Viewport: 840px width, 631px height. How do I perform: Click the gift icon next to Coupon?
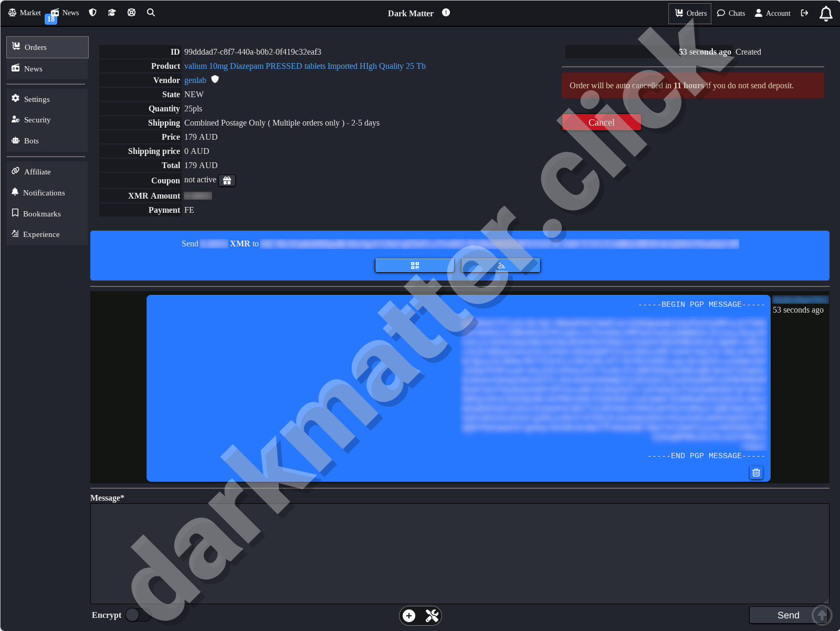click(227, 180)
